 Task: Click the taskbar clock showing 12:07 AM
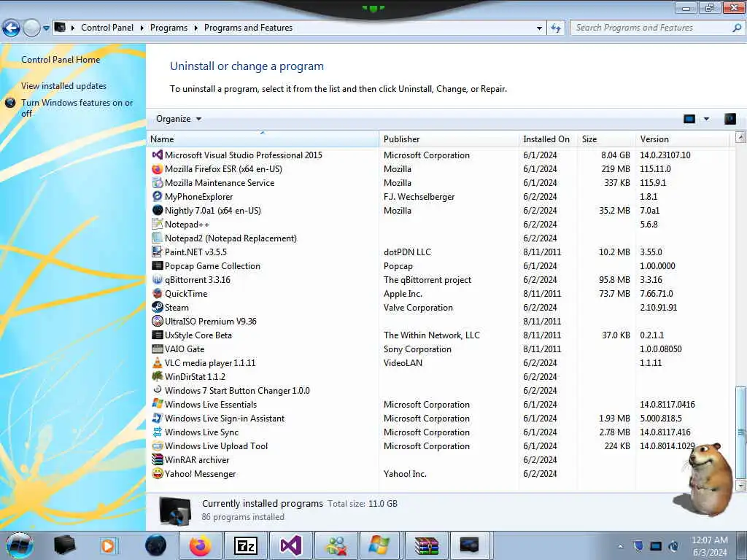pos(710,546)
